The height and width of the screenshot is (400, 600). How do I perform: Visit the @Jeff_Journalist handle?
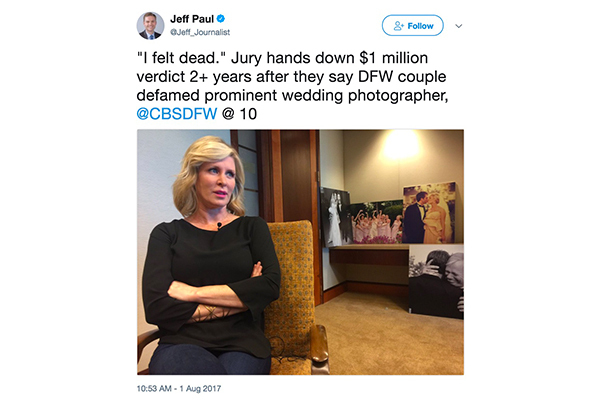pyautogui.click(x=200, y=32)
